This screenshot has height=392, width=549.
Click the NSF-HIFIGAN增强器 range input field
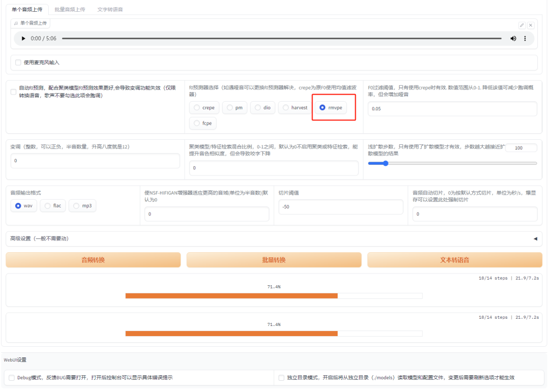pyautogui.click(x=206, y=214)
